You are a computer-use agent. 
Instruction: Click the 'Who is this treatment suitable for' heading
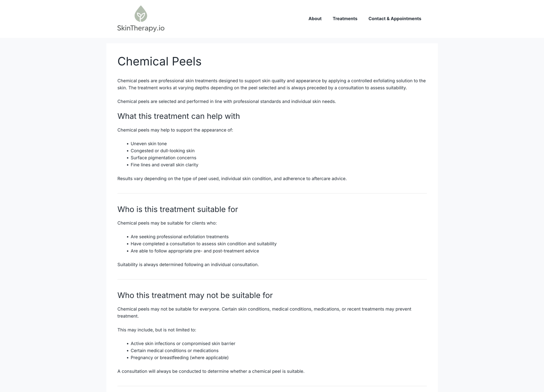[177, 209]
